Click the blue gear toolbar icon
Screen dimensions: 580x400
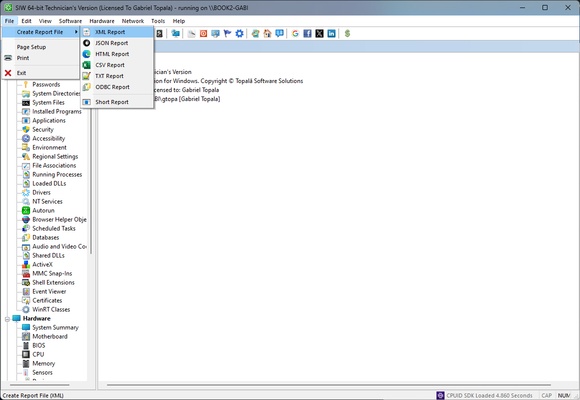point(239,34)
